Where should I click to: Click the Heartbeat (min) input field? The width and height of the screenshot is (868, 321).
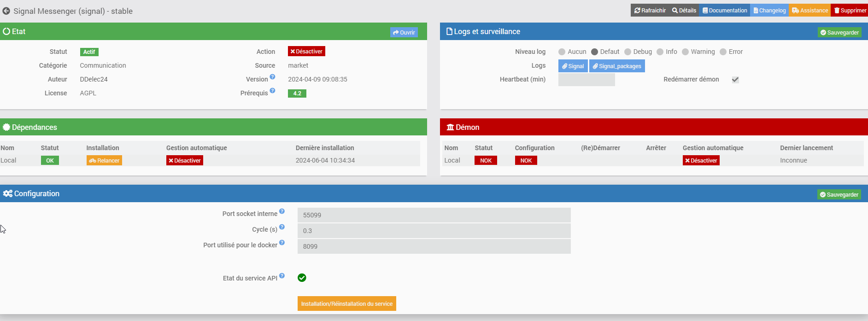[586, 80]
